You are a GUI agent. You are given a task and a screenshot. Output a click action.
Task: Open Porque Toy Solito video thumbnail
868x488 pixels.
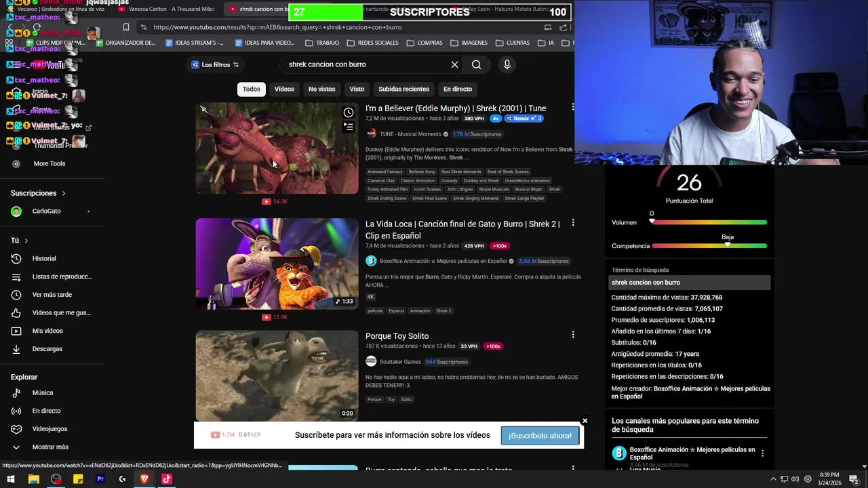pyautogui.click(x=277, y=375)
